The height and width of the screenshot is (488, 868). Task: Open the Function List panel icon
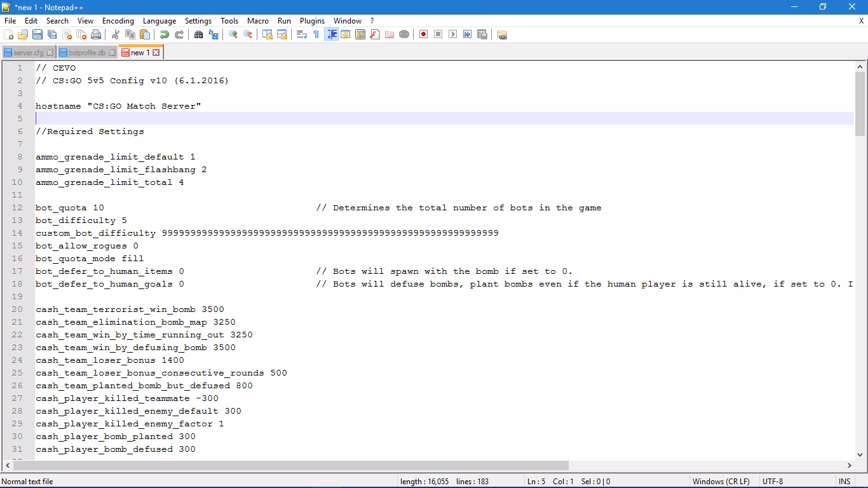[375, 34]
